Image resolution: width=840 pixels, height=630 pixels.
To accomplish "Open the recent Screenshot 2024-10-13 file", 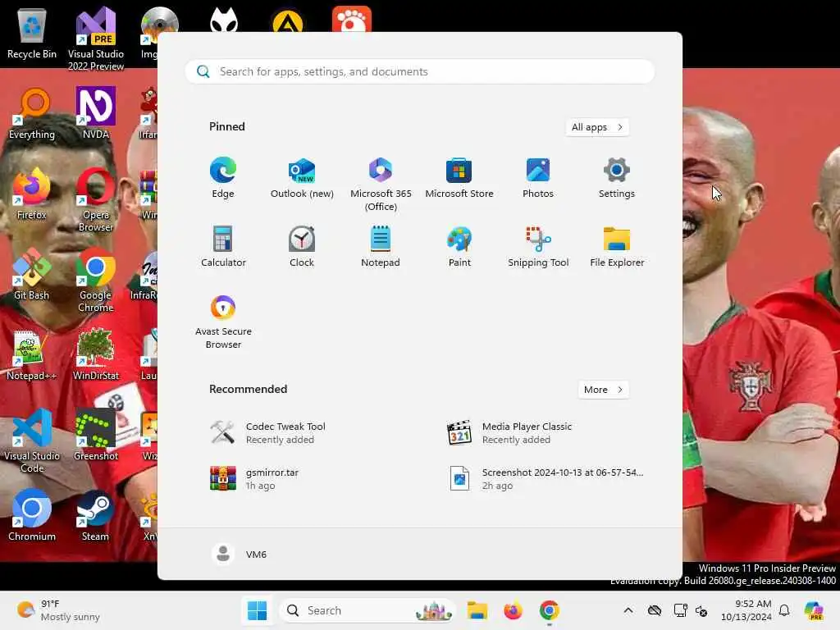I will pos(546,478).
